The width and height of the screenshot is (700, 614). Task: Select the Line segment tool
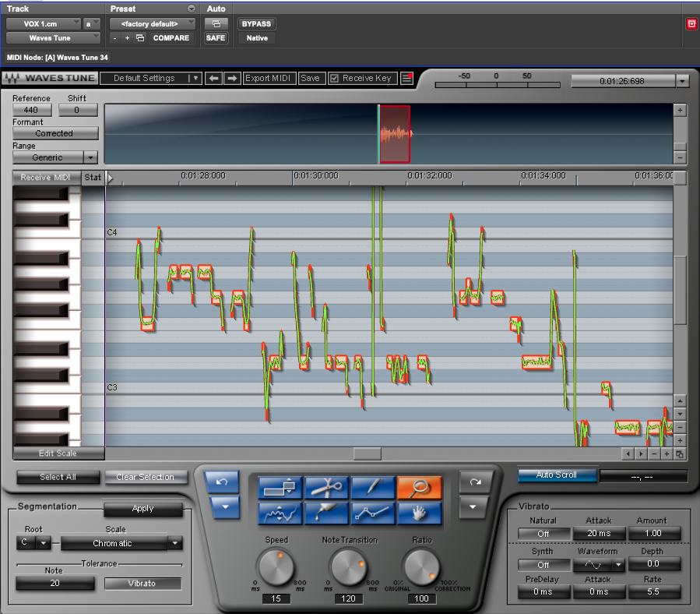[x=373, y=513]
